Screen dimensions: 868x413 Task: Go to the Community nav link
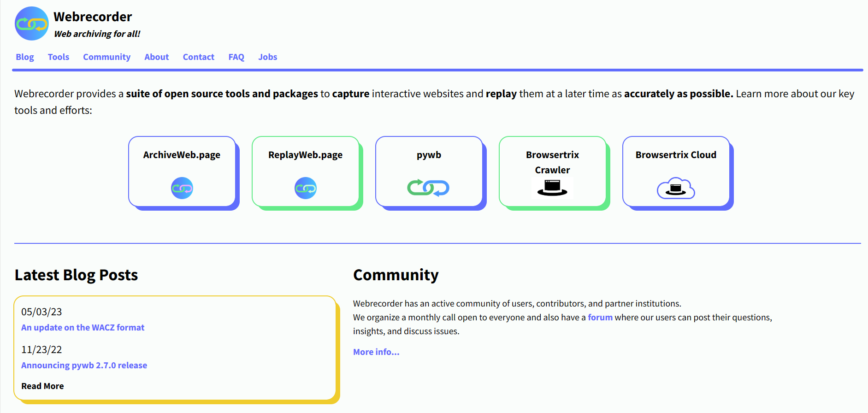[x=106, y=57]
